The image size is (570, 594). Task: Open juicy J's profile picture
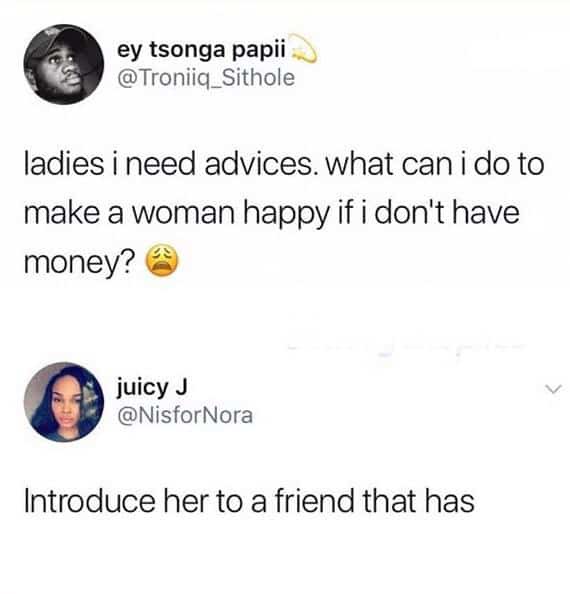(64, 402)
